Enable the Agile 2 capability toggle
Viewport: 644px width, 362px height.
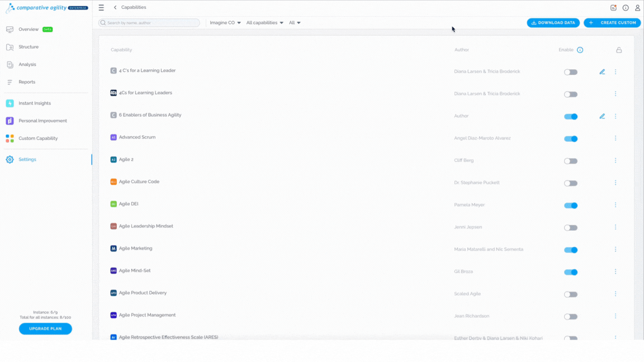click(x=570, y=161)
